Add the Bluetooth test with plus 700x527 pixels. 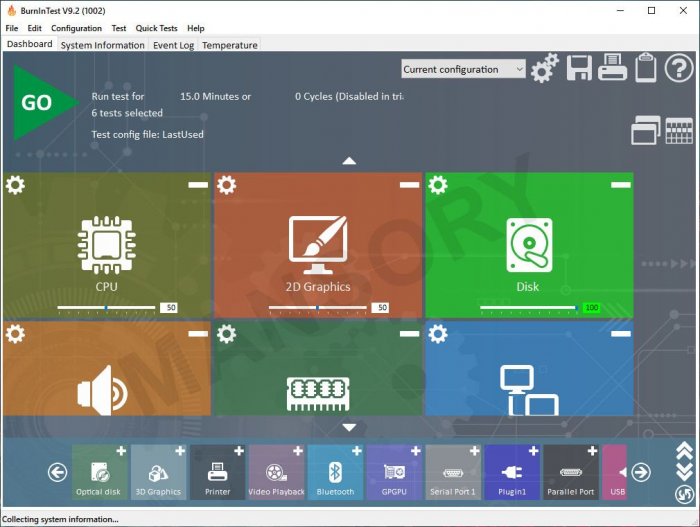357,452
